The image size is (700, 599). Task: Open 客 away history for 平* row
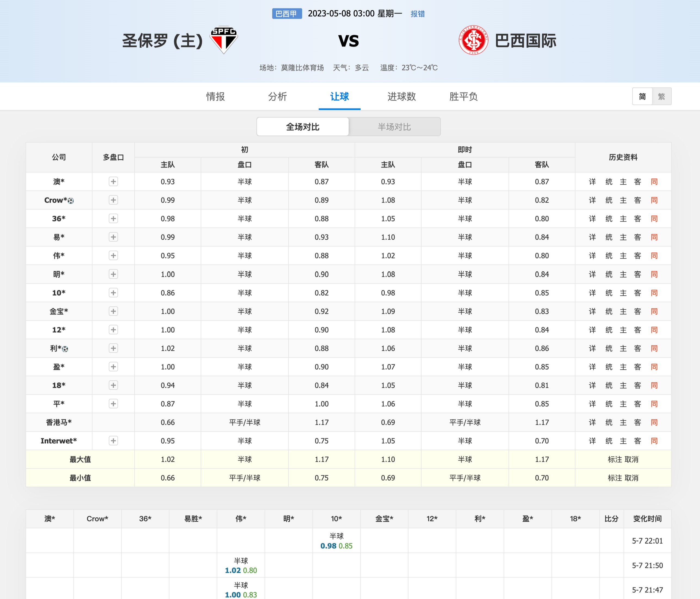637,404
